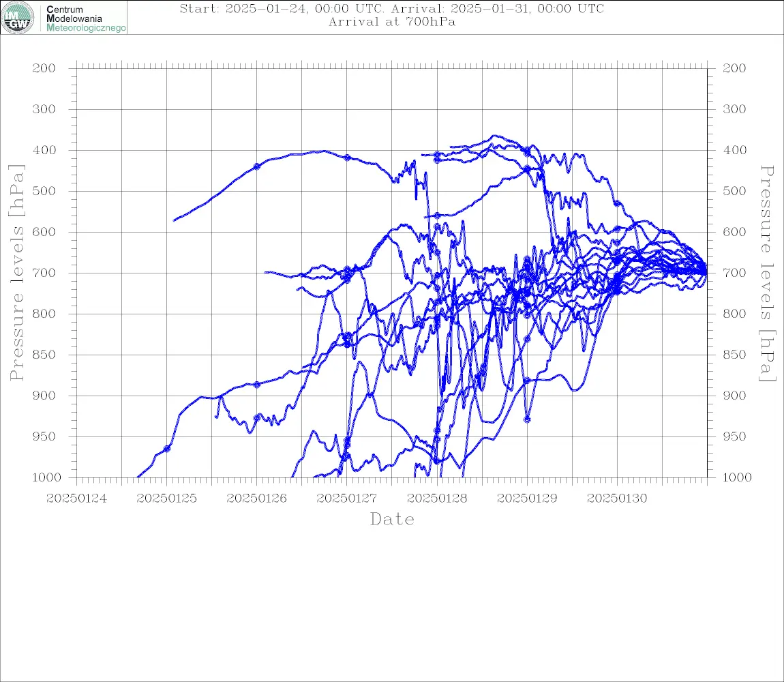Click the left axis 400 pressure label
This screenshot has width=784, height=682.
point(44,150)
